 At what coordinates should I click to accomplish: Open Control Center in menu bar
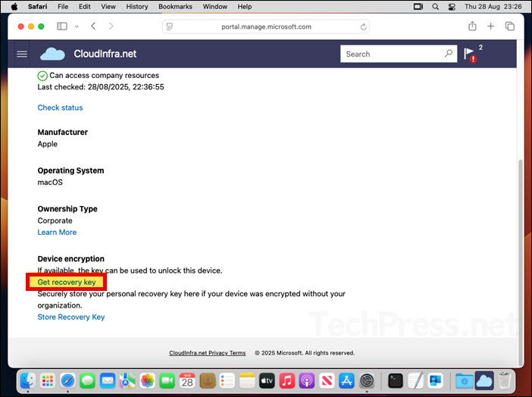coord(452,7)
